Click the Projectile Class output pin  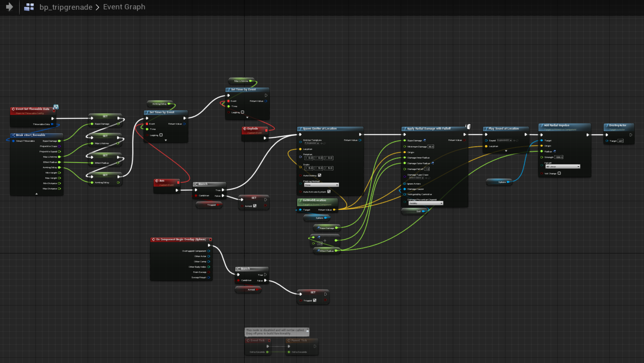pyautogui.click(x=59, y=146)
